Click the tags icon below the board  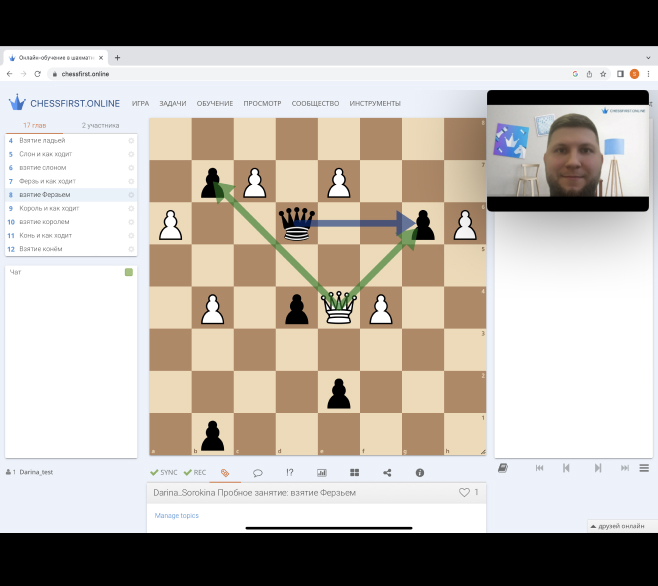(x=225, y=472)
